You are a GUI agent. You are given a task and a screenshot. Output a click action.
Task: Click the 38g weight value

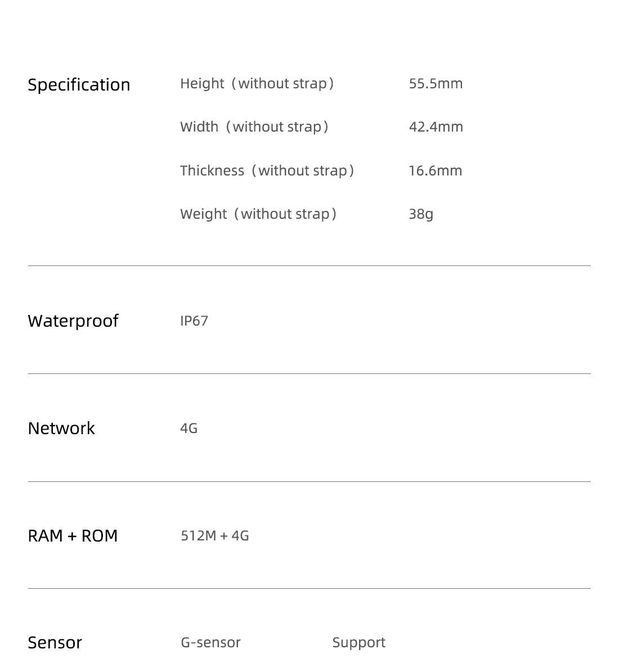click(x=421, y=214)
